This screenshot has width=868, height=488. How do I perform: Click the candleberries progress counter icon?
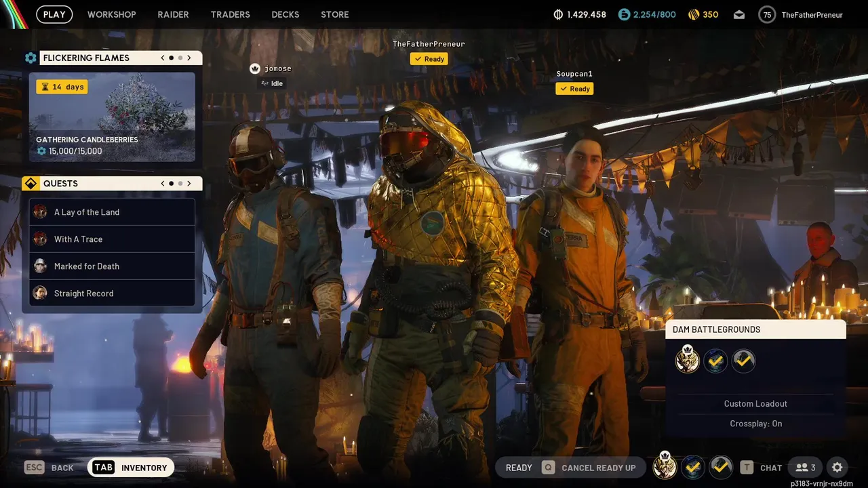click(41, 151)
